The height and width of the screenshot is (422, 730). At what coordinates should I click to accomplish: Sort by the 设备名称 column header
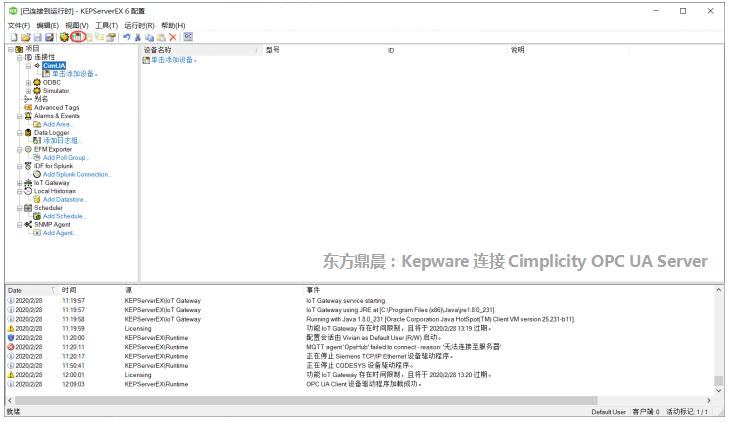(200, 50)
